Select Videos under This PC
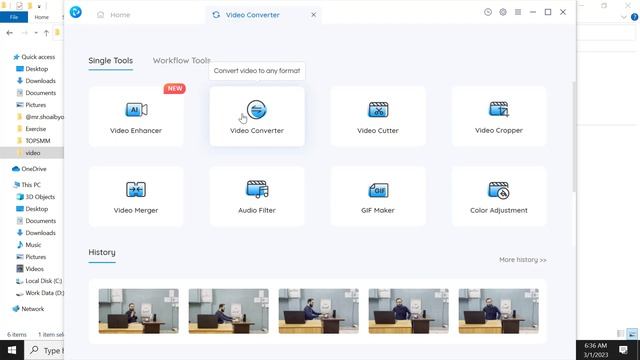Viewport: 640px width, 360px height. pos(30,269)
